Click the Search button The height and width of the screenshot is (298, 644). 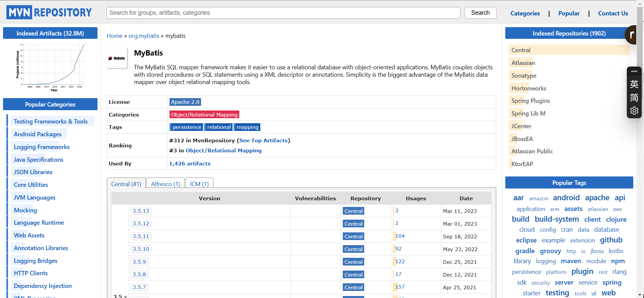pos(480,13)
